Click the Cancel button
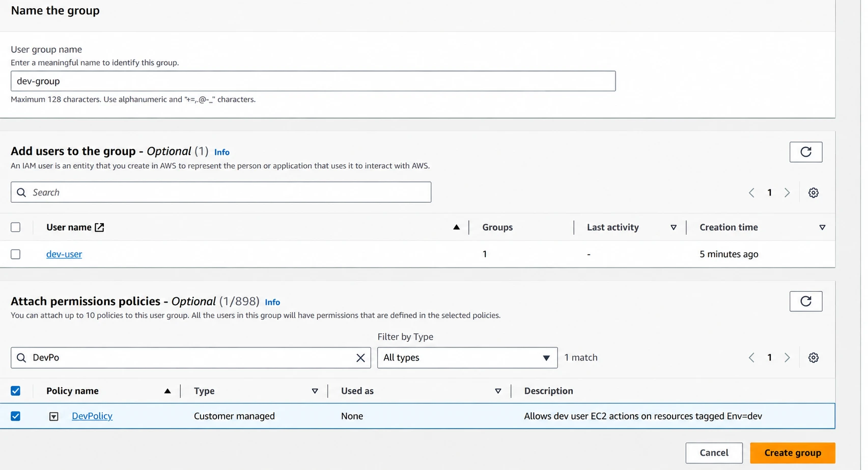Viewport: 868px width, 470px height. click(x=714, y=453)
